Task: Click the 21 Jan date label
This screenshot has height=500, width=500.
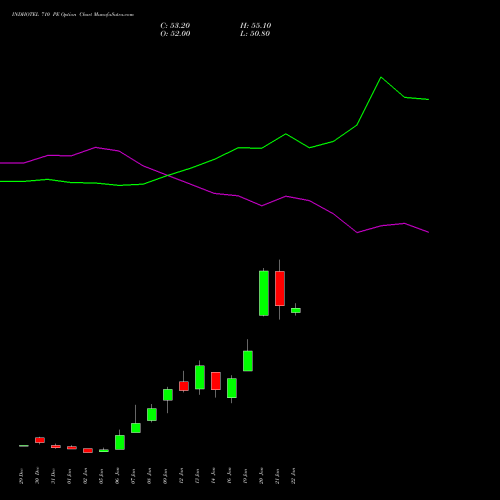Action: (x=277, y=476)
